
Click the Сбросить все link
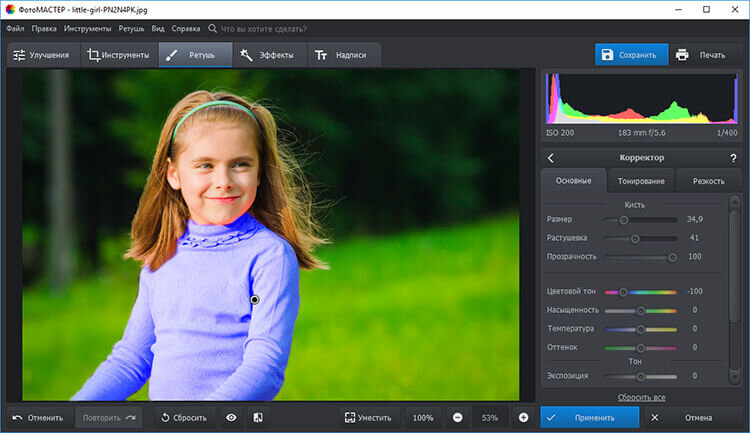[641, 397]
